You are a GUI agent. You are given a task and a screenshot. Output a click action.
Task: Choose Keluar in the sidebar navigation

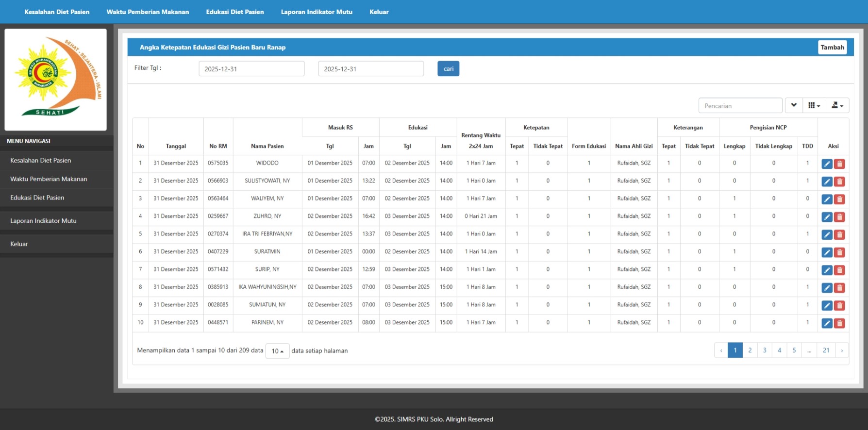click(56, 244)
